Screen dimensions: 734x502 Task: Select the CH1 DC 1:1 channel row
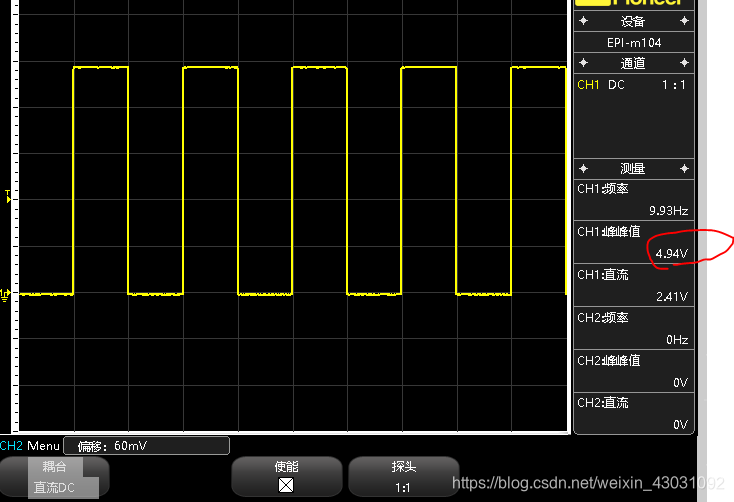click(x=634, y=85)
